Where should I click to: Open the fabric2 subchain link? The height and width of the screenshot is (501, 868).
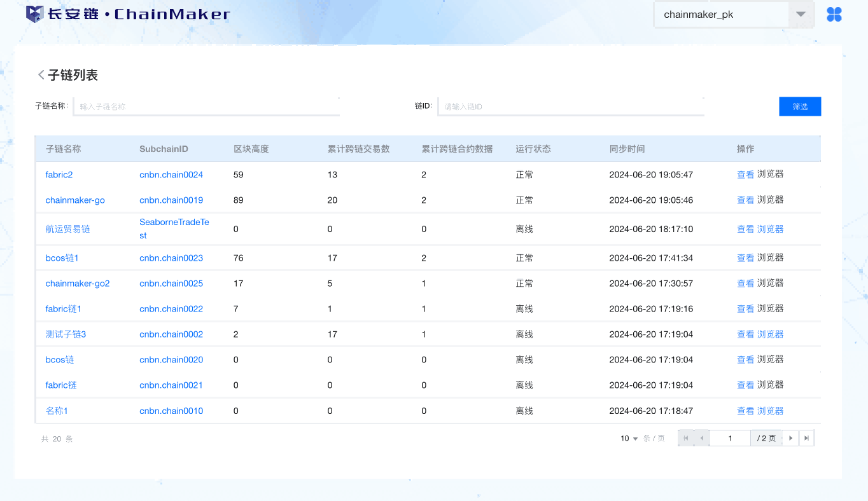59,175
